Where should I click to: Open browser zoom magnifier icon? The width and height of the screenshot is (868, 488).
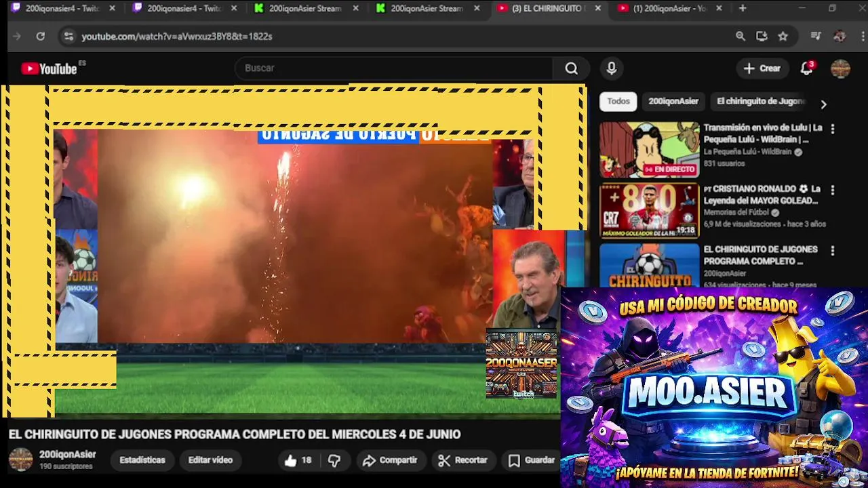741,36
